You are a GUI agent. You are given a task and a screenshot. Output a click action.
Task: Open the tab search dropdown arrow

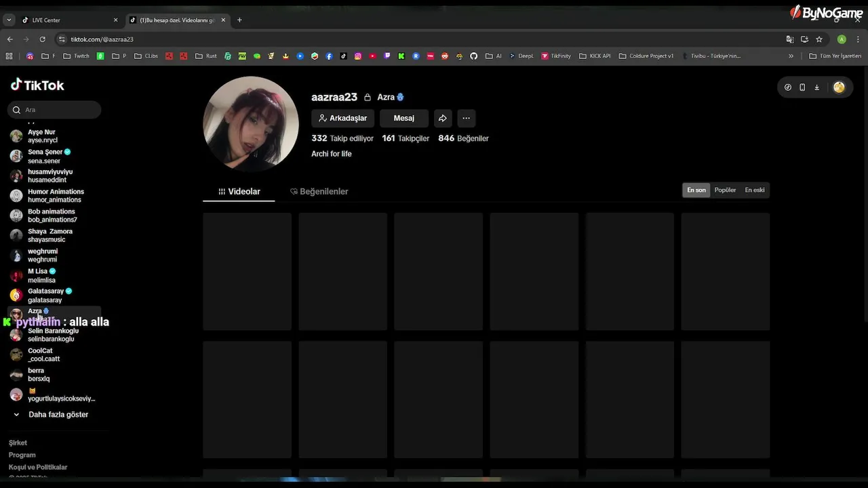pos(9,20)
